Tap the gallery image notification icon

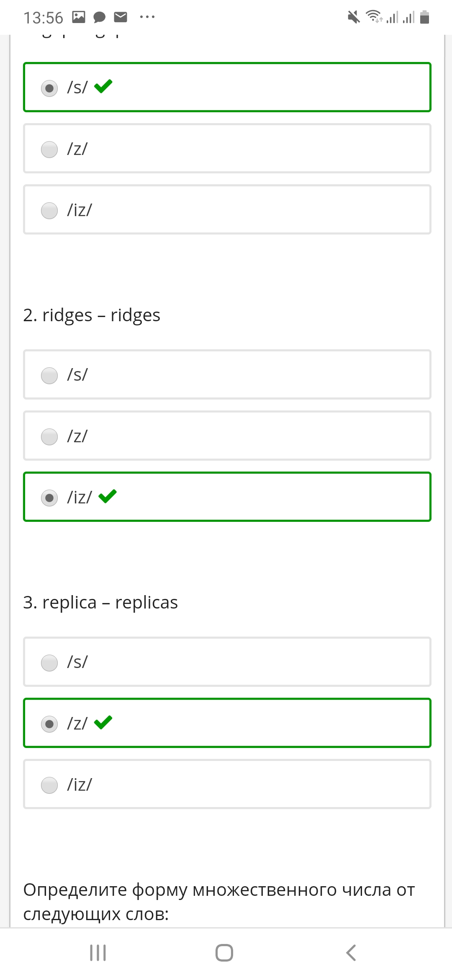(79, 17)
